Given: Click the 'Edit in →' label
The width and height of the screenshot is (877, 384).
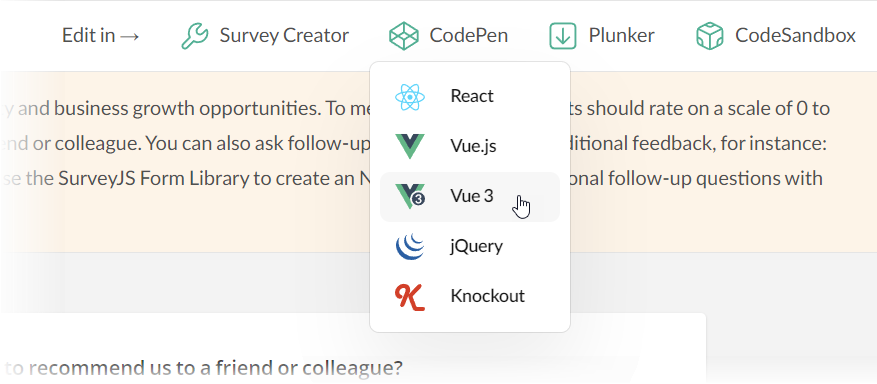Looking at the screenshot, I should (101, 36).
